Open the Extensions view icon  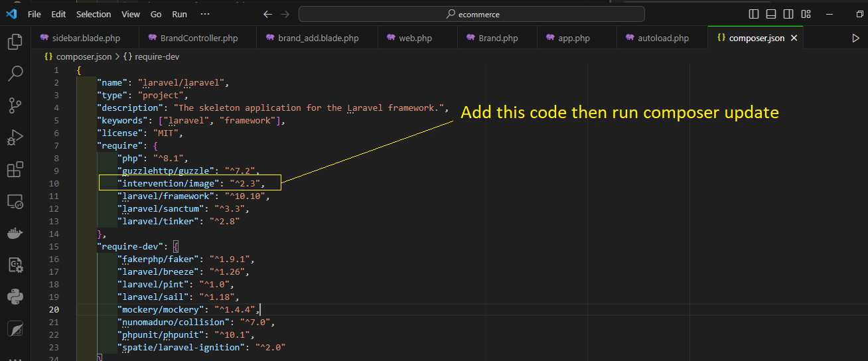[15, 169]
